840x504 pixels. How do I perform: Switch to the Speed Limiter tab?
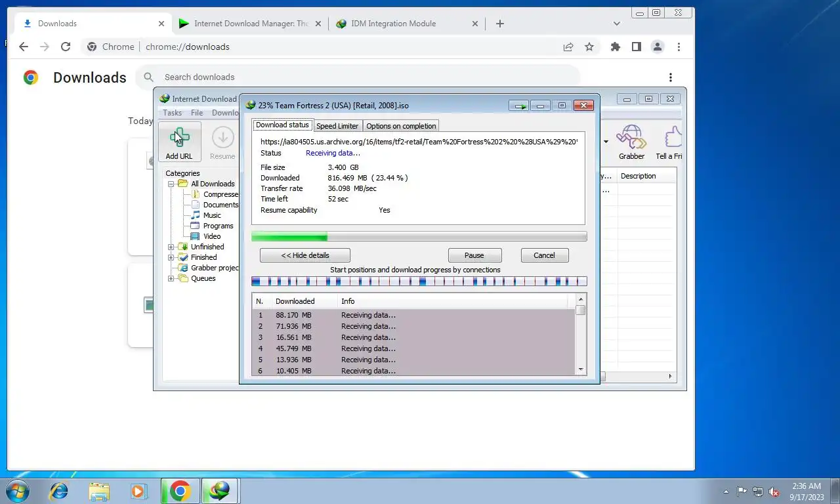point(337,126)
